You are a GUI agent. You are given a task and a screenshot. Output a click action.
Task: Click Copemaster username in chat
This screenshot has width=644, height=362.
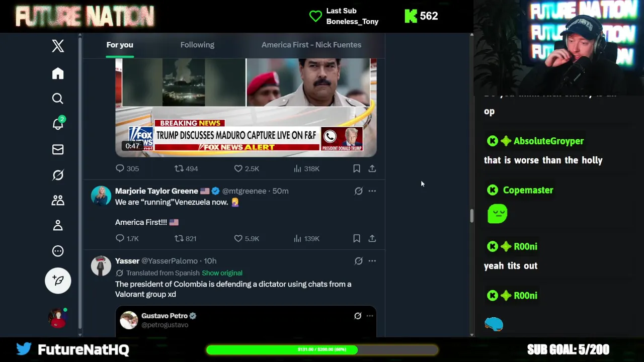[528, 190]
